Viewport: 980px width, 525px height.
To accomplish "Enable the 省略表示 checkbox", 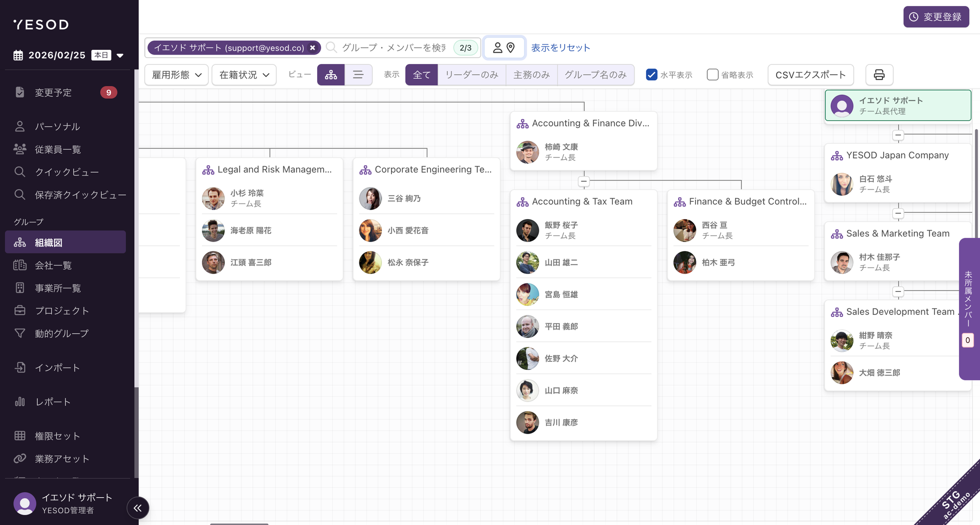I will [x=712, y=75].
